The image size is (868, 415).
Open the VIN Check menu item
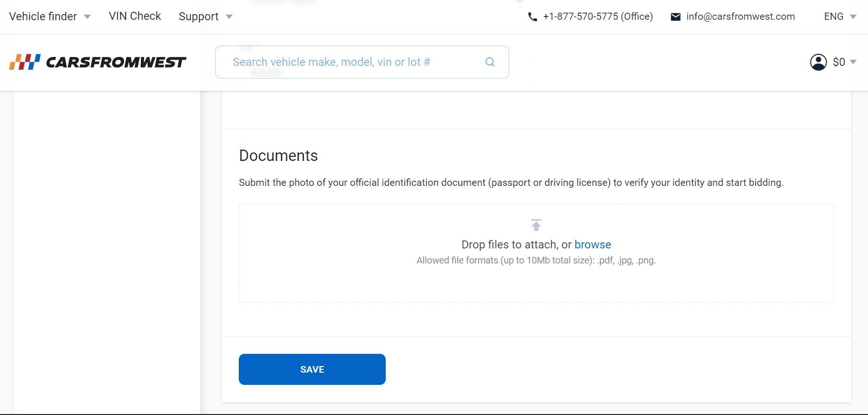135,16
